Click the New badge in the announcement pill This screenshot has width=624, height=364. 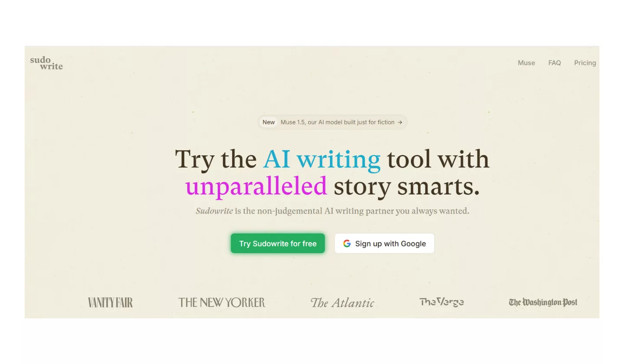click(x=268, y=122)
